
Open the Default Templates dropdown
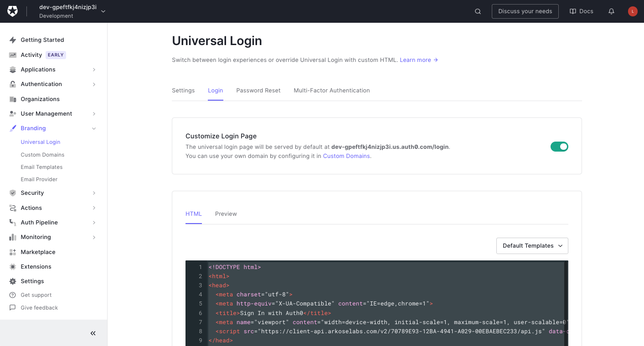[x=532, y=246]
